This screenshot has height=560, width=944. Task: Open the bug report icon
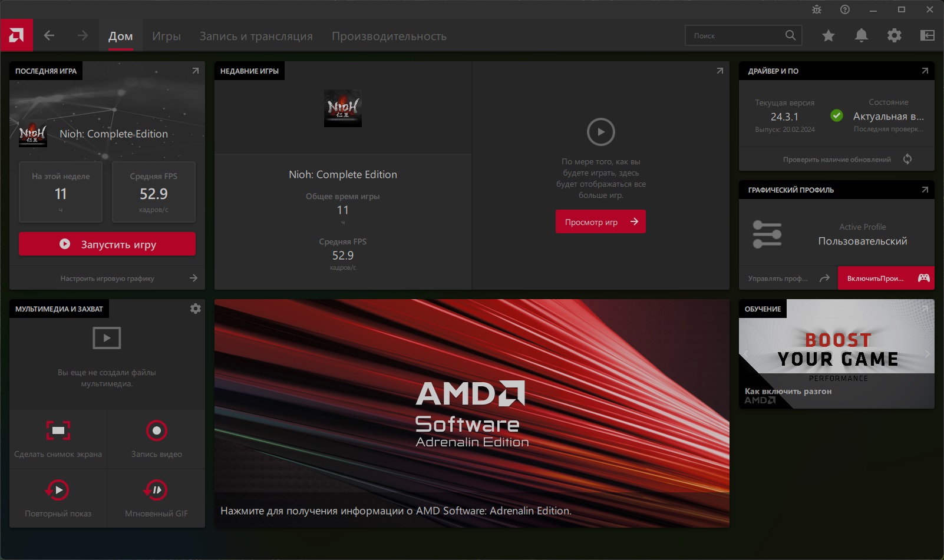click(x=817, y=9)
